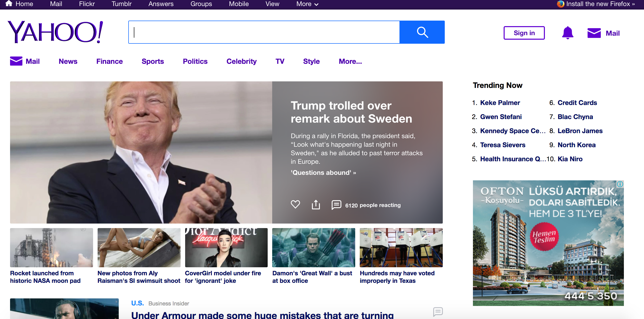Open More... in the category navigation
The height and width of the screenshot is (319, 644).
coord(350,61)
